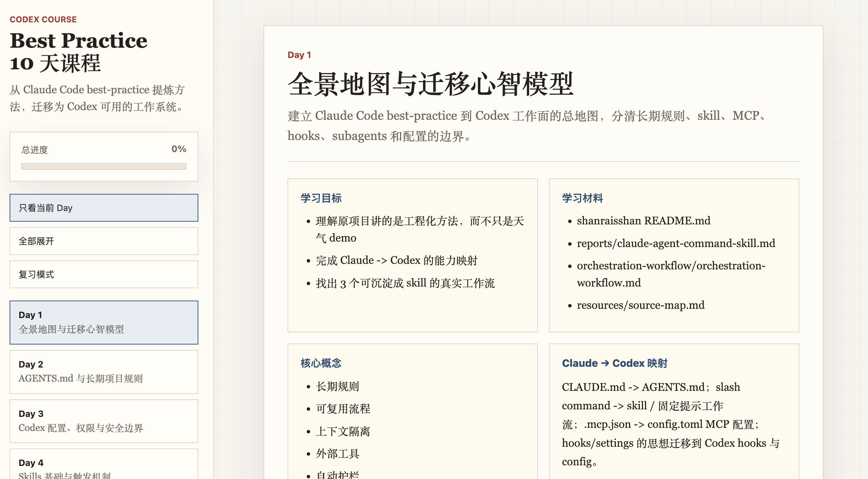Click the 上下文隔离 concept item
This screenshot has height=479, width=868.
click(343, 431)
